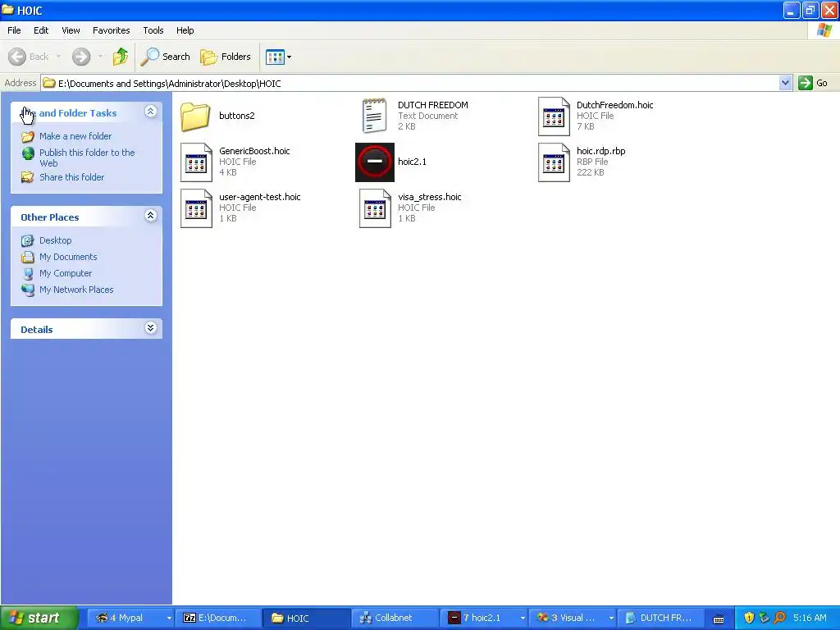The image size is (840, 630).
Task: Open the Favorites menu
Action: (x=112, y=30)
